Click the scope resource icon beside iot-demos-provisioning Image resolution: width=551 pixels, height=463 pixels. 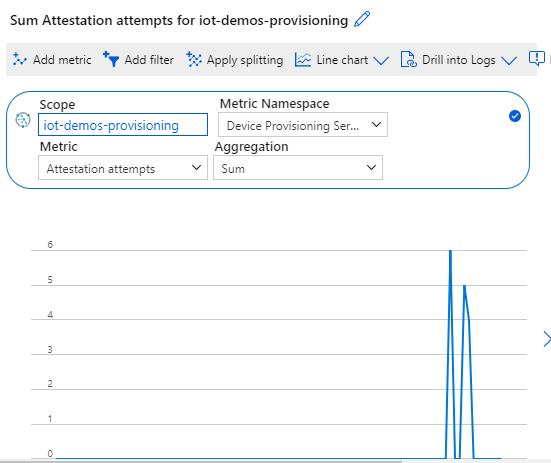pos(23,120)
